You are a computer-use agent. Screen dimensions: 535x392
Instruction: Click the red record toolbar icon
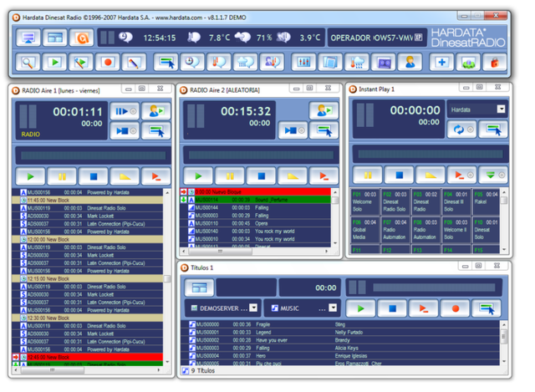pos(108,63)
